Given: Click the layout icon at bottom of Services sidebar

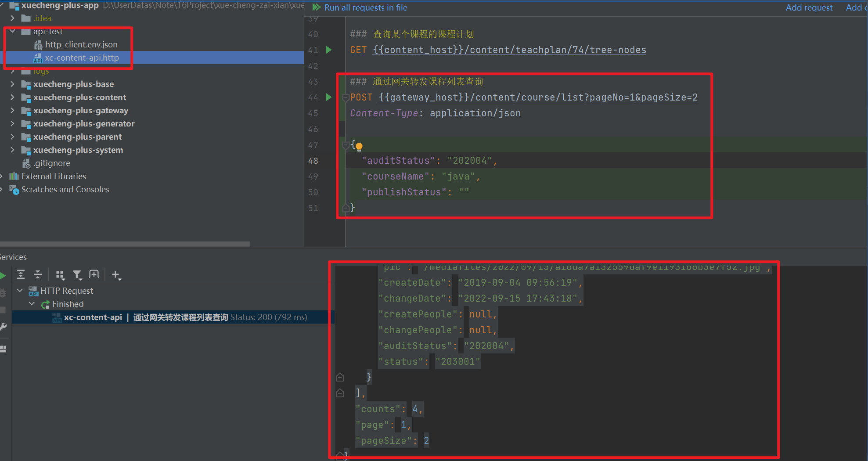Looking at the screenshot, I should pos(3,349).
